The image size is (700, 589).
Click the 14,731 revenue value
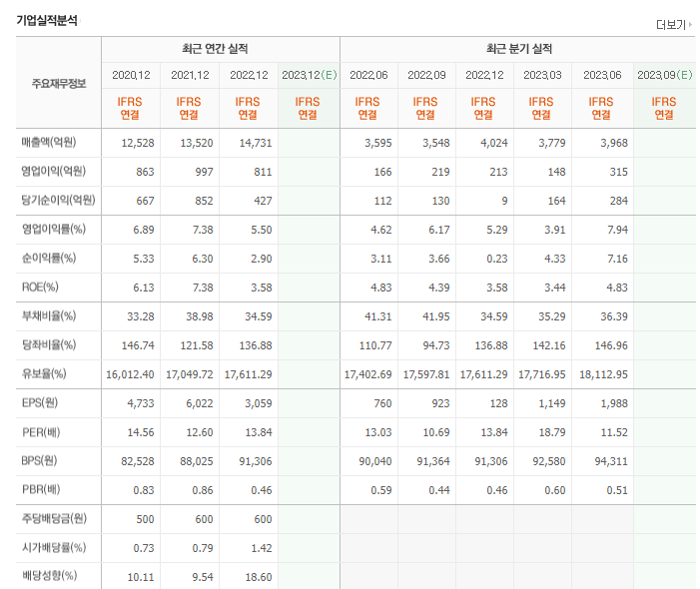(256, 143)
